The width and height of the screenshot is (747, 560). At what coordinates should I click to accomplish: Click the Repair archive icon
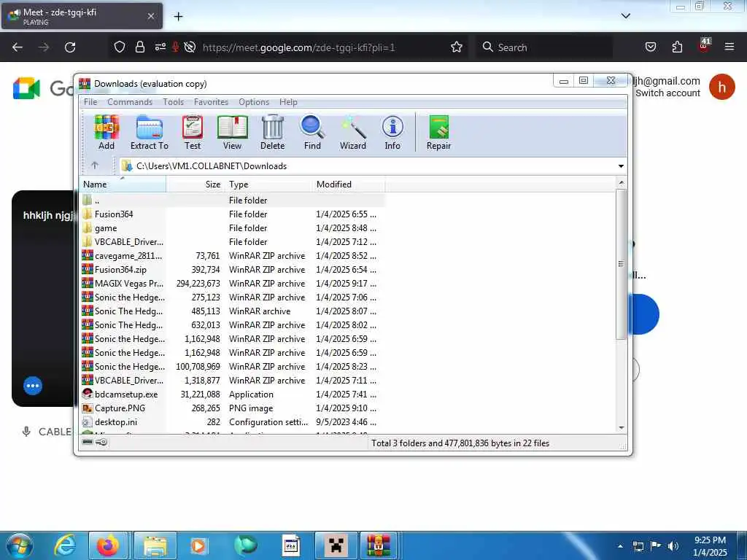(438, 133)
